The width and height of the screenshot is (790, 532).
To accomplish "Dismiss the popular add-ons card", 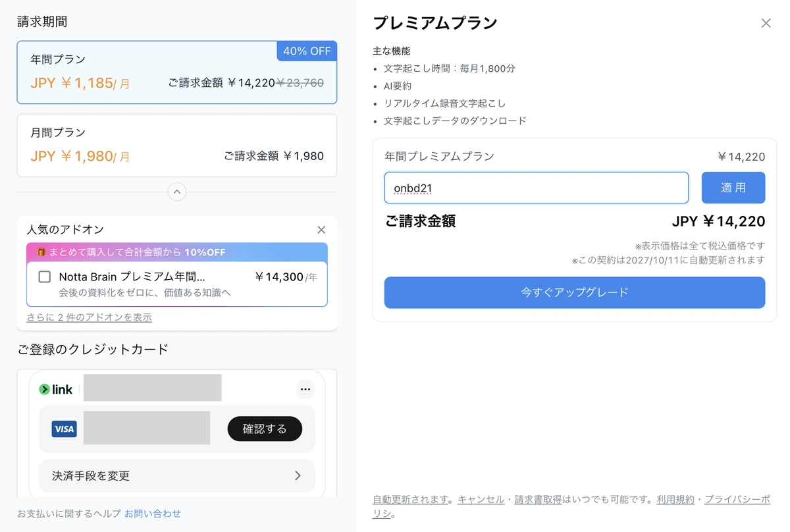I will pos(321,230).
